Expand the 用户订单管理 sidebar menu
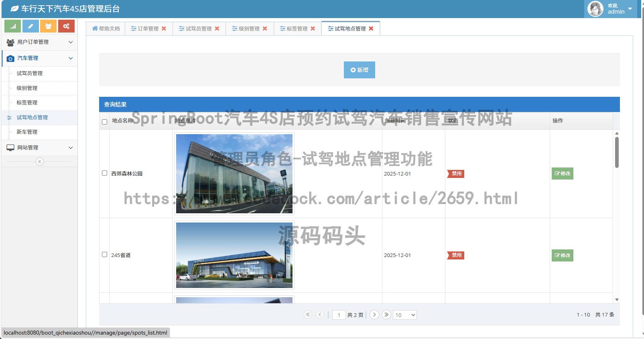This screenshot has width=644, height=339. pos(39,42)
